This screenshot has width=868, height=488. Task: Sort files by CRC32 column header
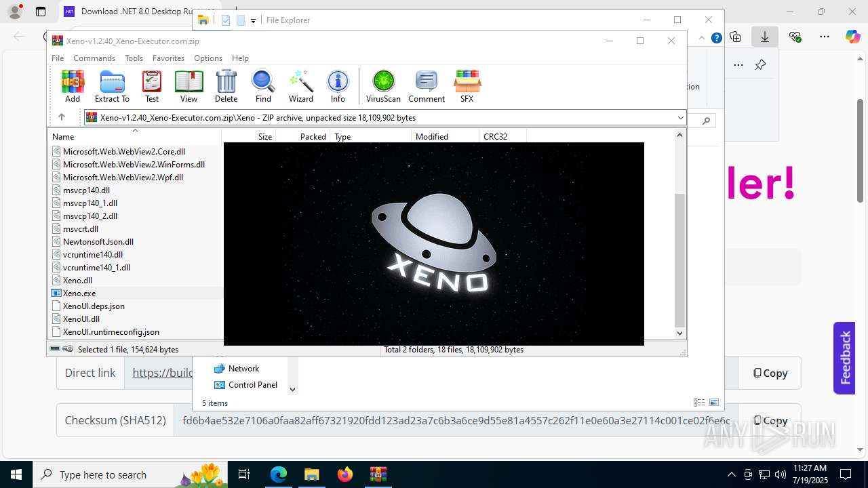tap(502, 136)
